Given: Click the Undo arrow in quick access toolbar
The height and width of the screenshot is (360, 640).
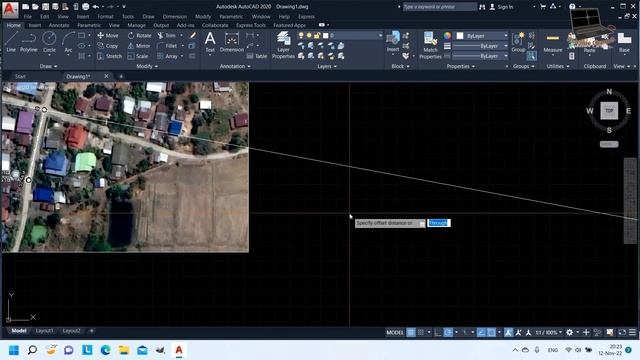Looking at the screenshot, I should pyautogui.click(x=96, y=7).
